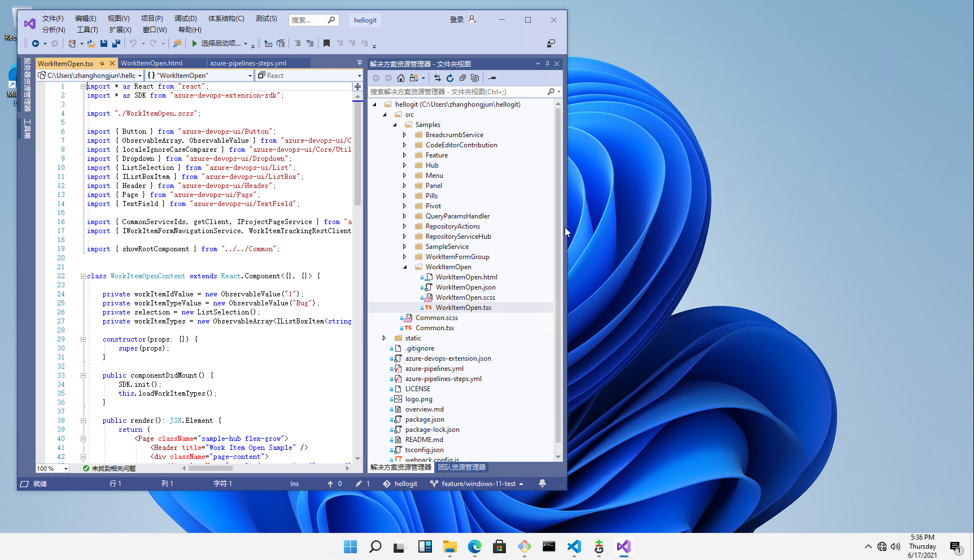Viewport: 974px width, 560px height.
Task: Select package.json in the tree
Action: (425, 419)
